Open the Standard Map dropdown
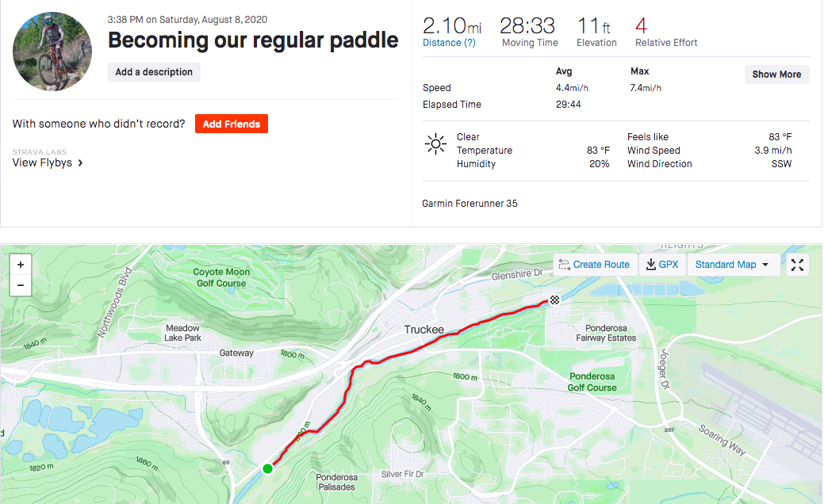Viewport: 824px width, 504px height. pos(732,265)
